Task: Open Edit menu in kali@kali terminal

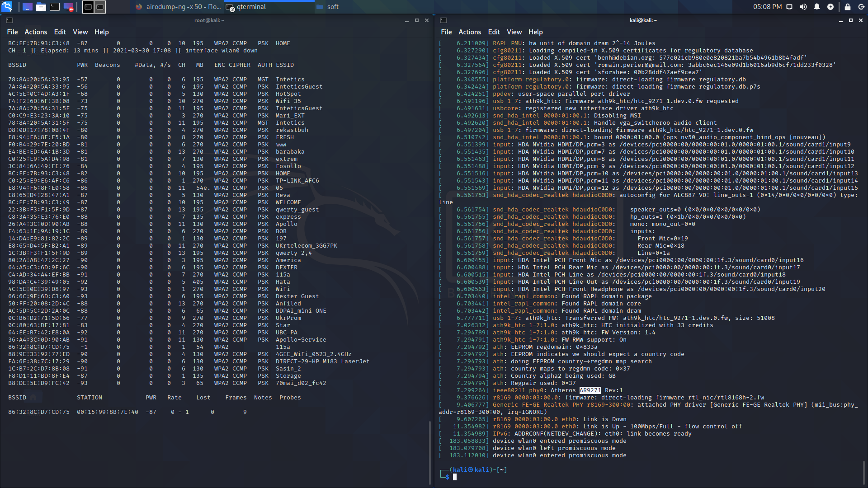Action: click(494, 32)
